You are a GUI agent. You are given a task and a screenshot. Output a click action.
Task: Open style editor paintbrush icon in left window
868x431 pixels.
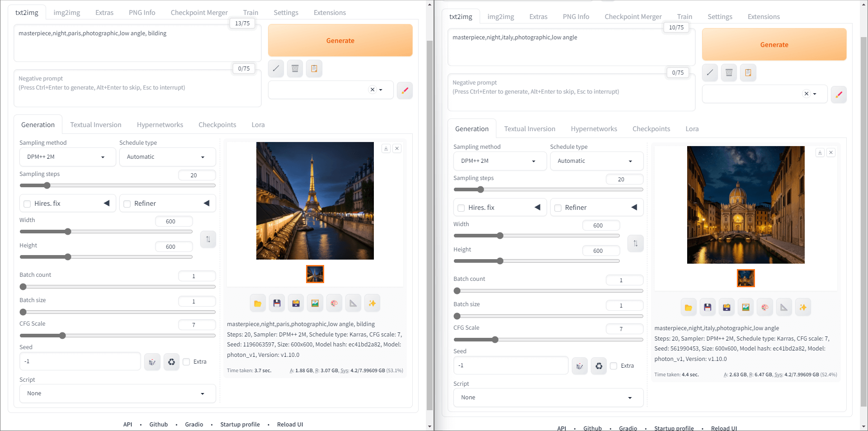[405, 90]
